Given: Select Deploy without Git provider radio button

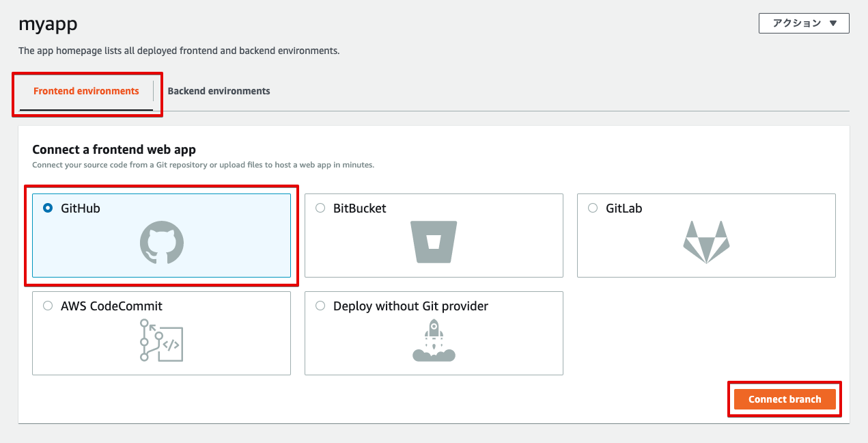Looking at the screenshot, I should 320,306.
